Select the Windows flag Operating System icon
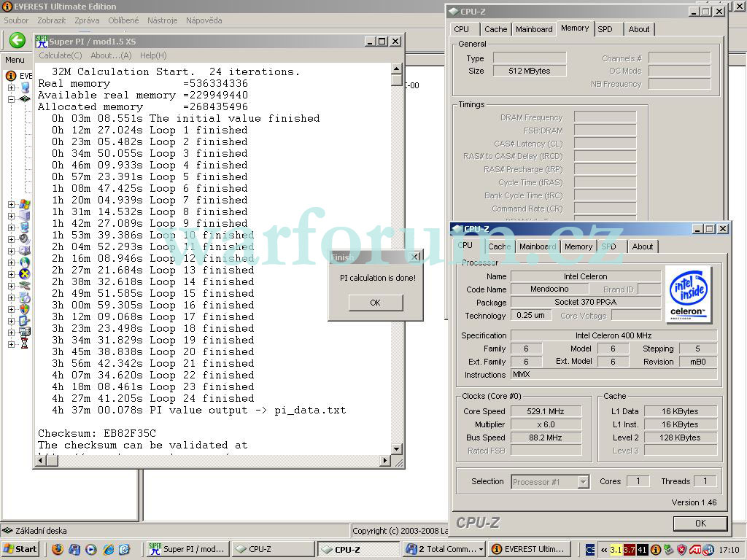747x560 pixels. (x=25, y=204)
